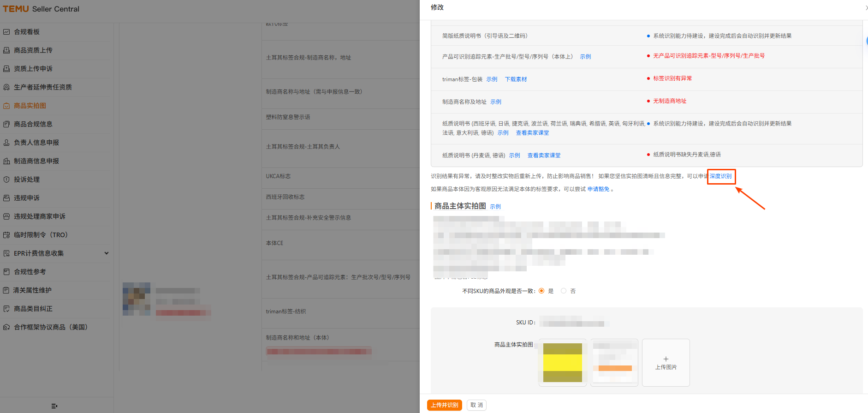Click the 生产者延伸责任资质 sidebar icon
Screen dimensions: 868x413
coord(6,87)
